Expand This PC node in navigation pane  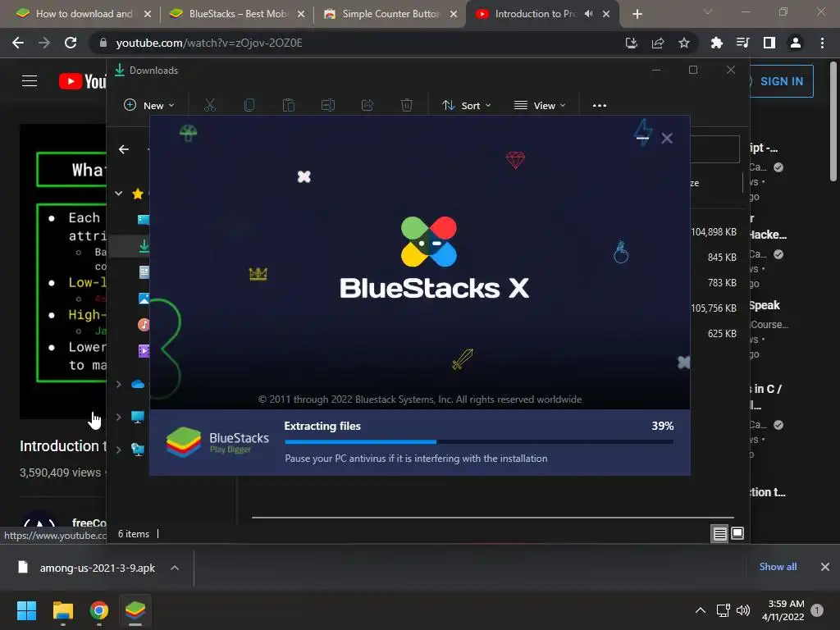click(118, 417)
